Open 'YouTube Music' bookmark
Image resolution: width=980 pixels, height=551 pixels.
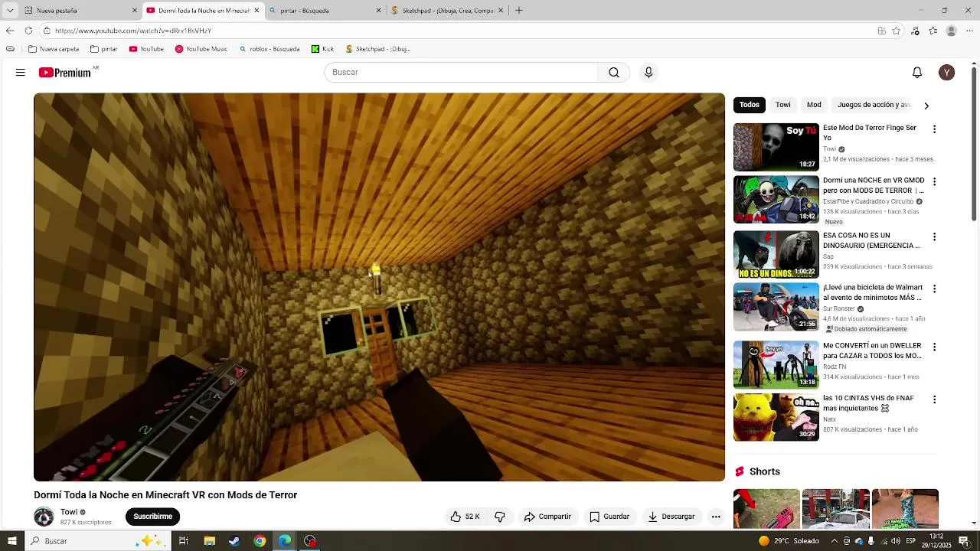point(201,49)
